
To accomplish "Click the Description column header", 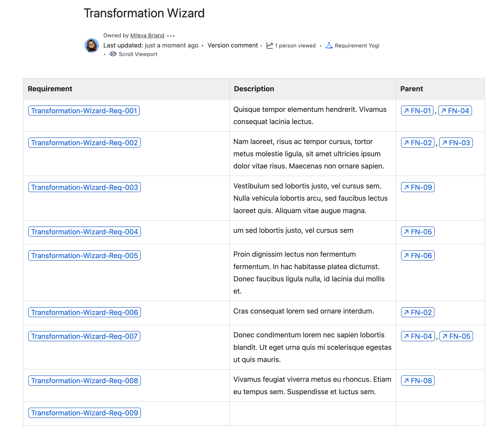I will 254,89.
